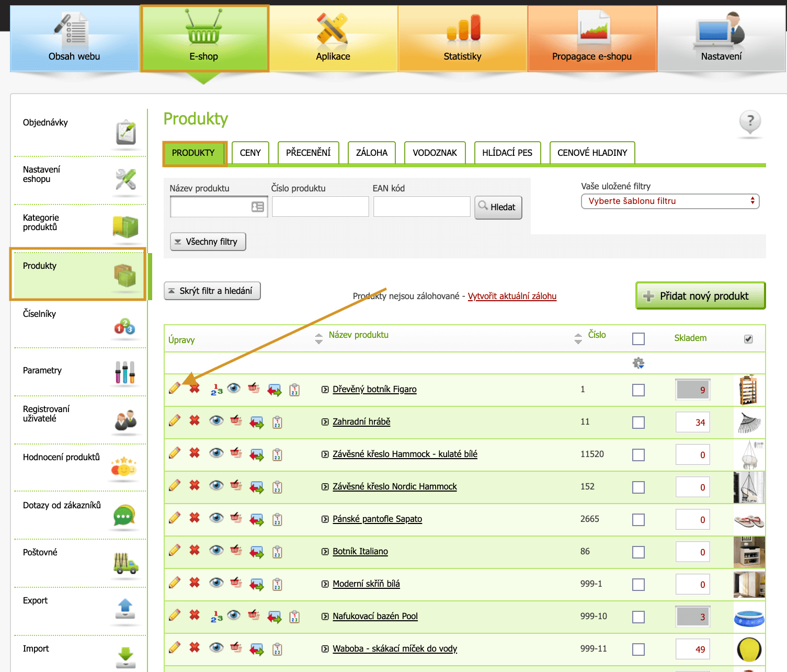Switch to the CENY tab
Screen dimensions: 787x672
point(250,153)
